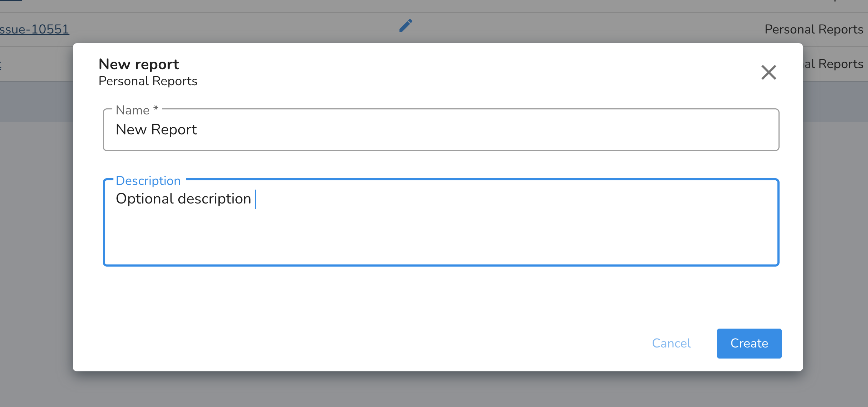Click blank dialog space left of Cancel

(357, 343)
